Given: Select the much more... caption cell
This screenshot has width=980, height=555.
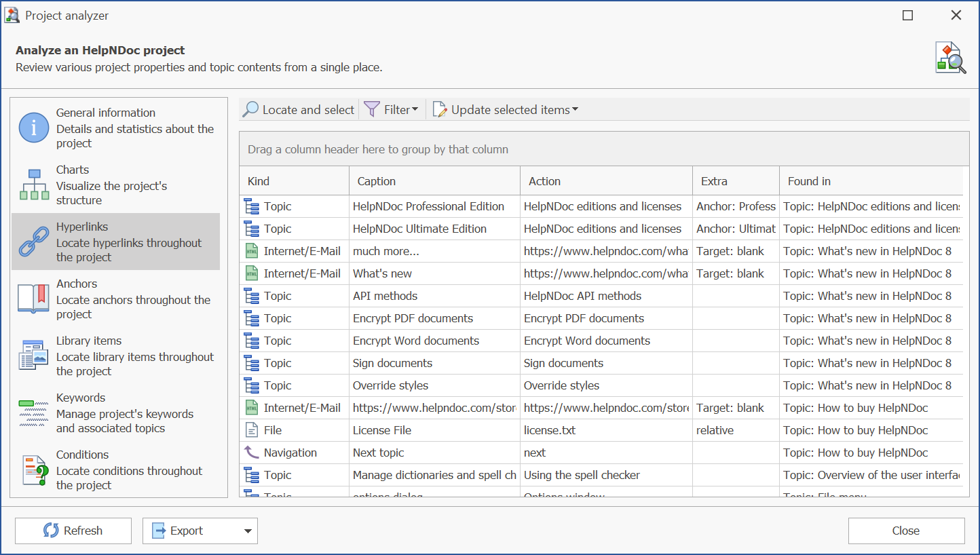Looking at the screenshot, I should click(434, 251).
